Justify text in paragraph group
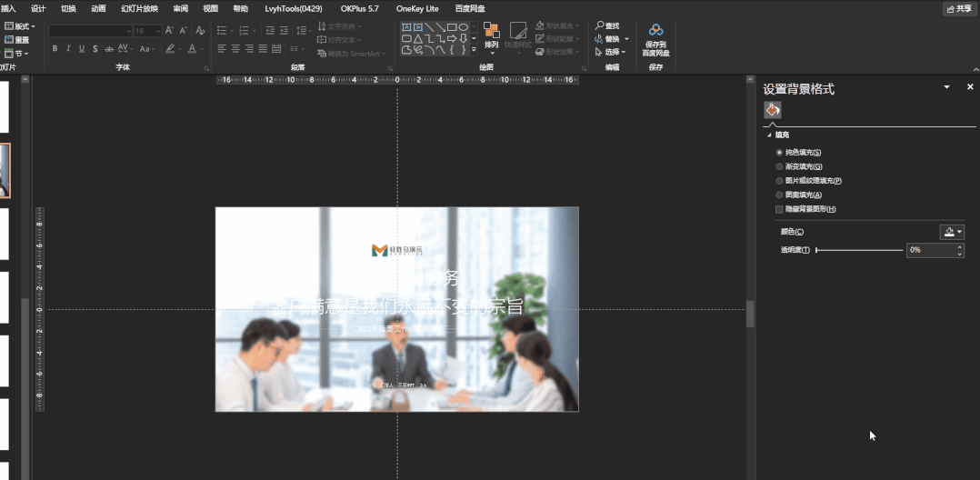The image size is (980, 480). click(x=263, y=49)
